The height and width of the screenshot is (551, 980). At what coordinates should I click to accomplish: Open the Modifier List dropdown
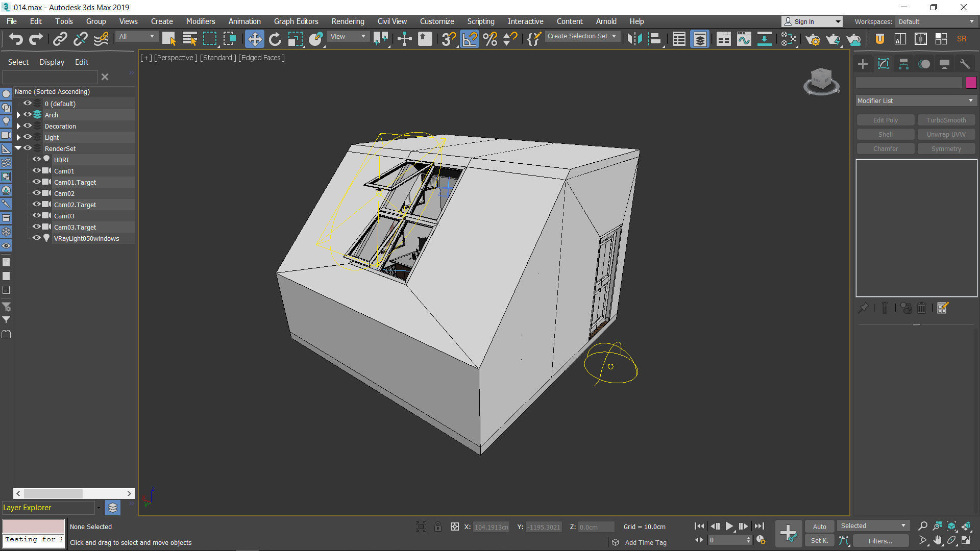(x=916, y=101)
